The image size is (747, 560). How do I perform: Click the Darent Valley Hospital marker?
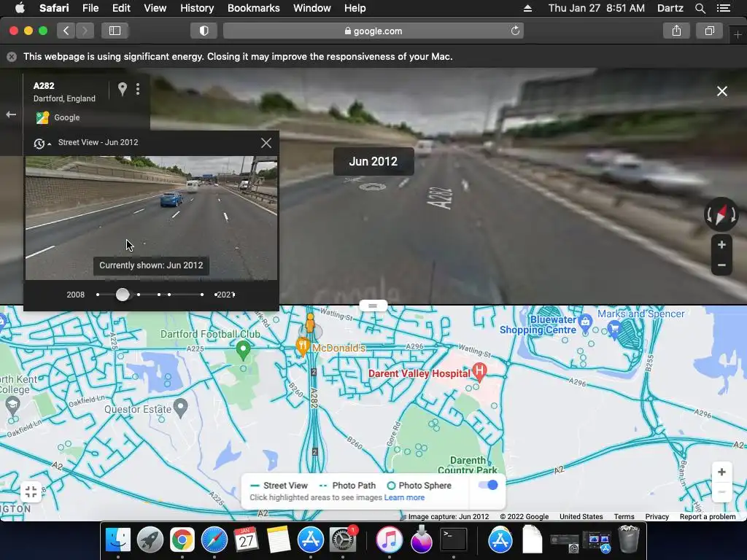(480, 372)
